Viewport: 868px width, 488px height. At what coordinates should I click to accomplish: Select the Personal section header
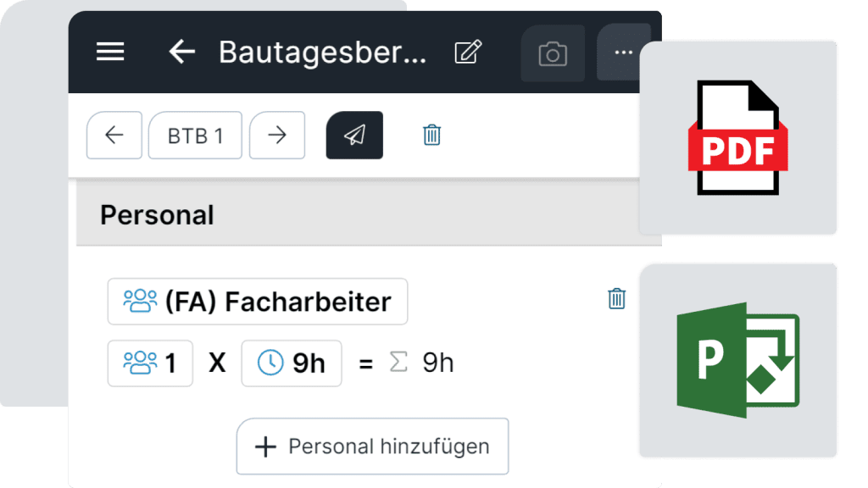(156, 214)
